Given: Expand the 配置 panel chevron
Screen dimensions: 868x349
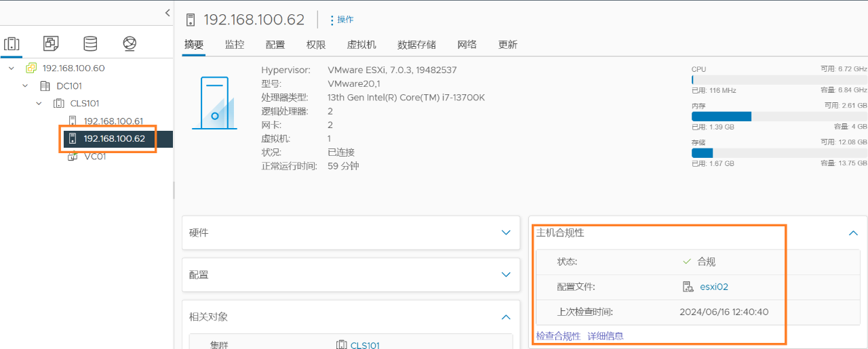Looking at the screenshot, I should [x=505, y=274].
